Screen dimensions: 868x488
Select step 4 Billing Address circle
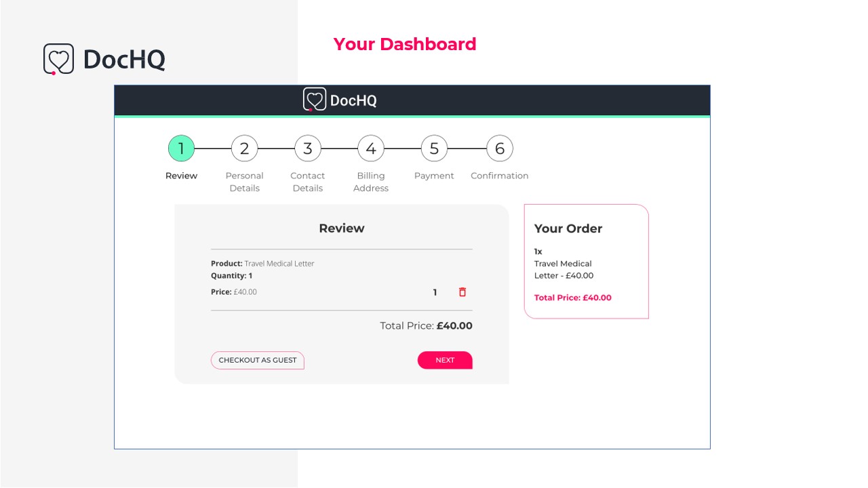tap(371, 148)
